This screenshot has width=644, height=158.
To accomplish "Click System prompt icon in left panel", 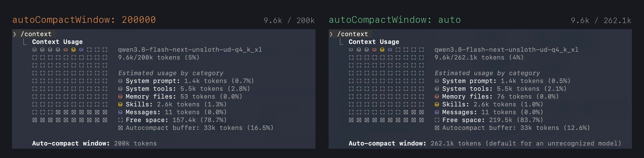I will click(x=120, y=81).
